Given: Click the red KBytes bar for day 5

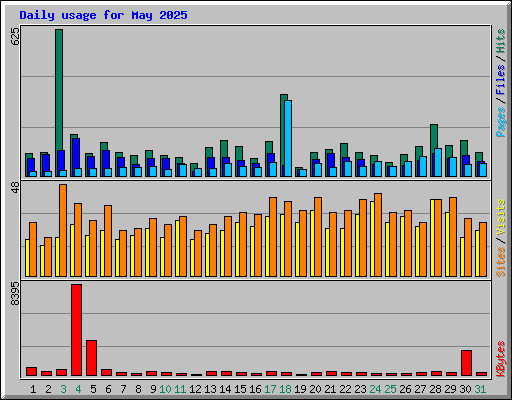Looking at the screenshot, I should pyautogui.click(x=91, y=358).
